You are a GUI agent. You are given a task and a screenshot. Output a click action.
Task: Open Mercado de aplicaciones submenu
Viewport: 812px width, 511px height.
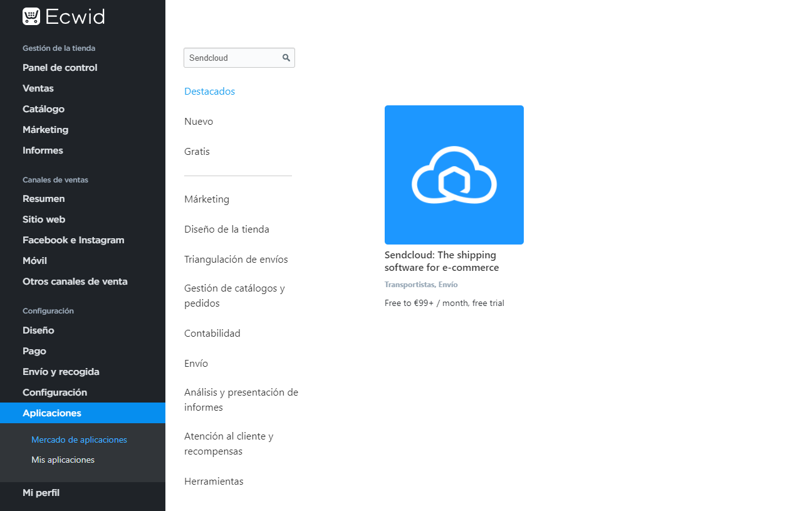tap(79, 440)
